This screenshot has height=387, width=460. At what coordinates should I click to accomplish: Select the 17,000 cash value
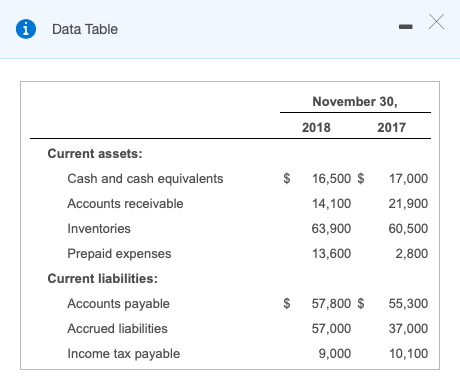[x=409, y=179]
